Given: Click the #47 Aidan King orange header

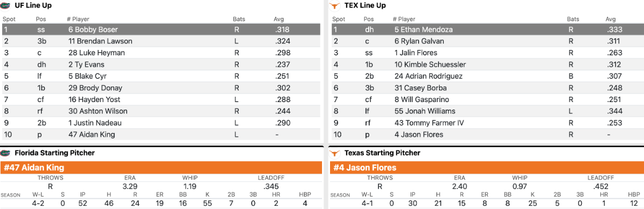Looking at the screenshot, I should (x=161, y=167).
